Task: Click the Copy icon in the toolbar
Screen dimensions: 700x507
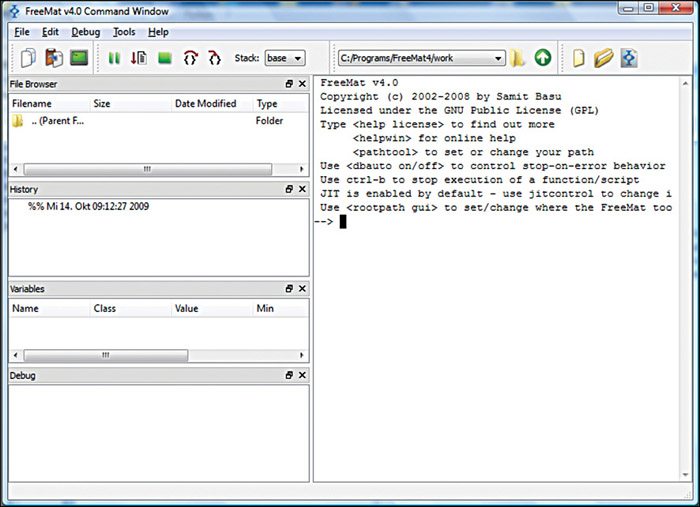Action: coord(28,58)
